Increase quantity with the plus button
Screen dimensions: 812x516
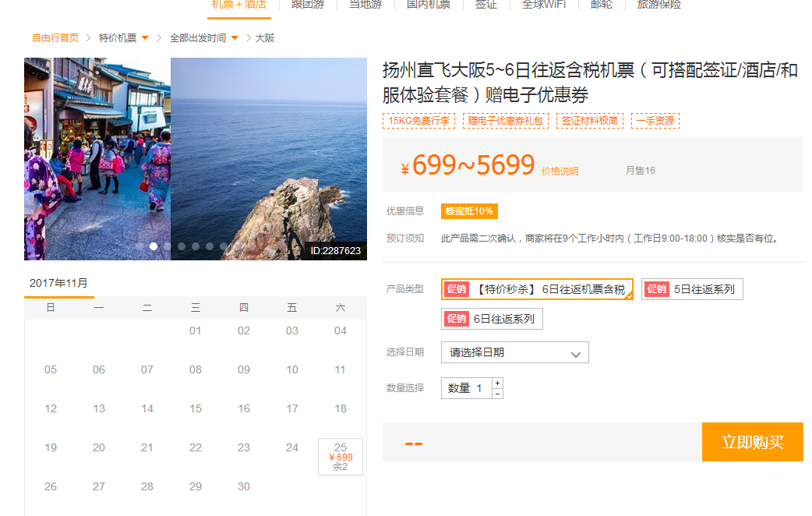tap(497, 383)
